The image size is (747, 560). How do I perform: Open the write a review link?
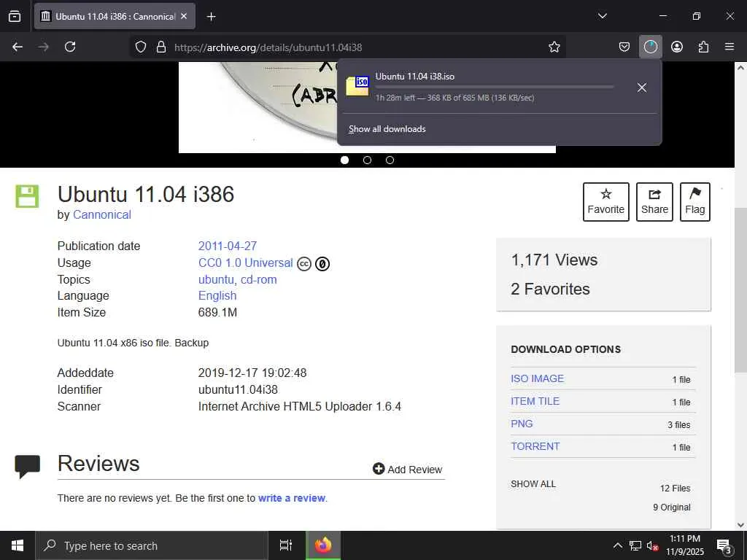tap(292, 498)
